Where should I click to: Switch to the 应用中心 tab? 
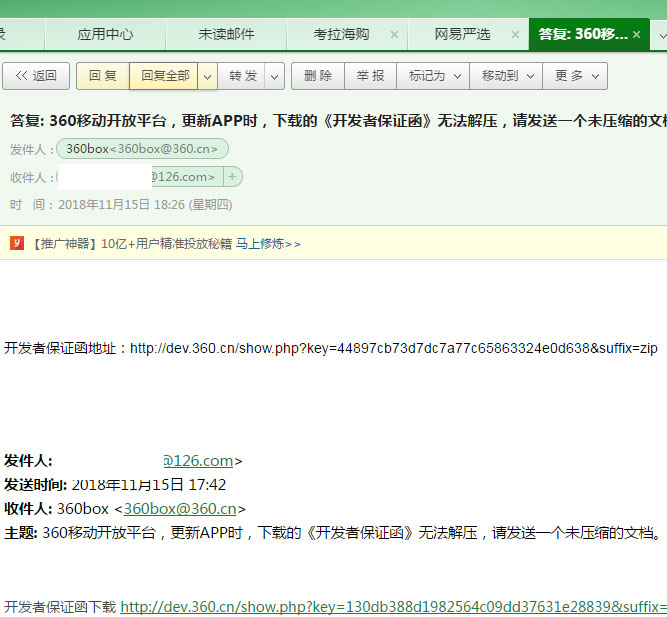click(x=105, y=34)
